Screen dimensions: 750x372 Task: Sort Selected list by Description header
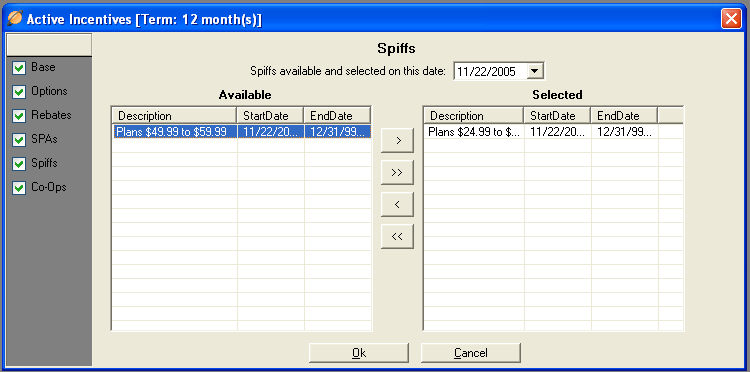[474, 116]
